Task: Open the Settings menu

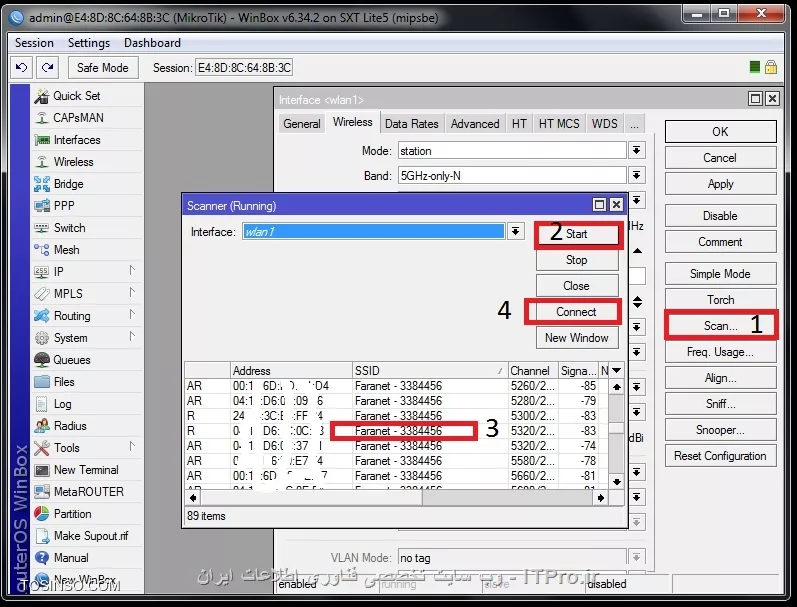Action: coord(89,43)
